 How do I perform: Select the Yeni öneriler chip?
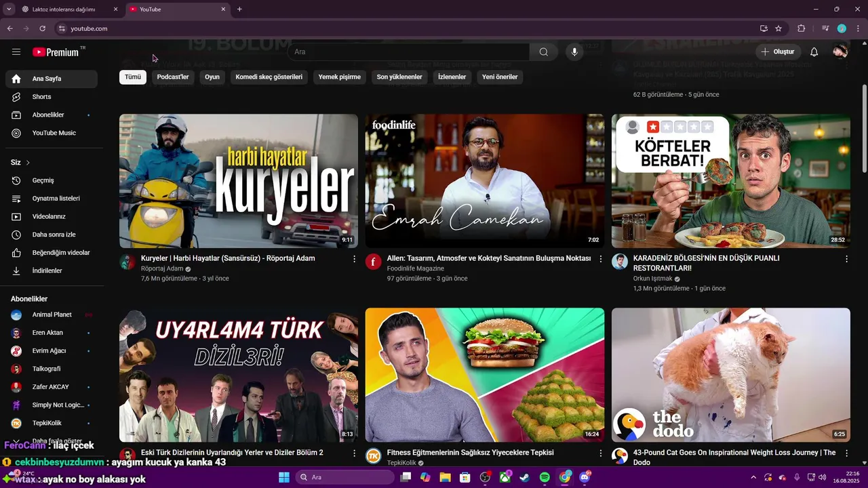coord(500,77)
